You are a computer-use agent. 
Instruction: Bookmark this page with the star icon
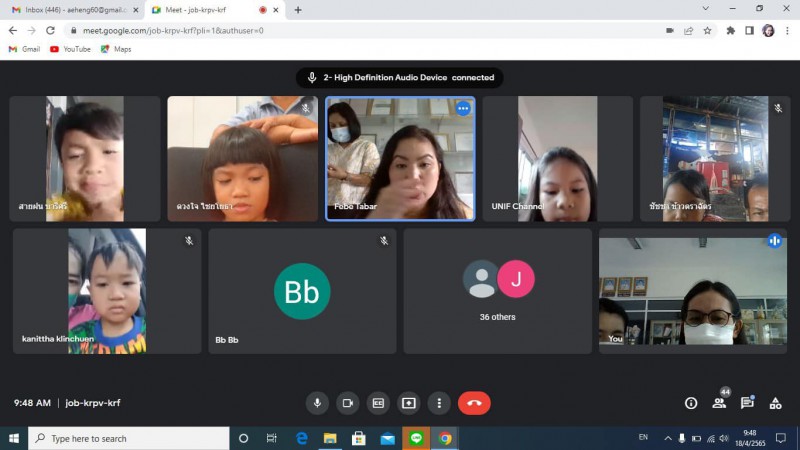(x=707, y=30)
